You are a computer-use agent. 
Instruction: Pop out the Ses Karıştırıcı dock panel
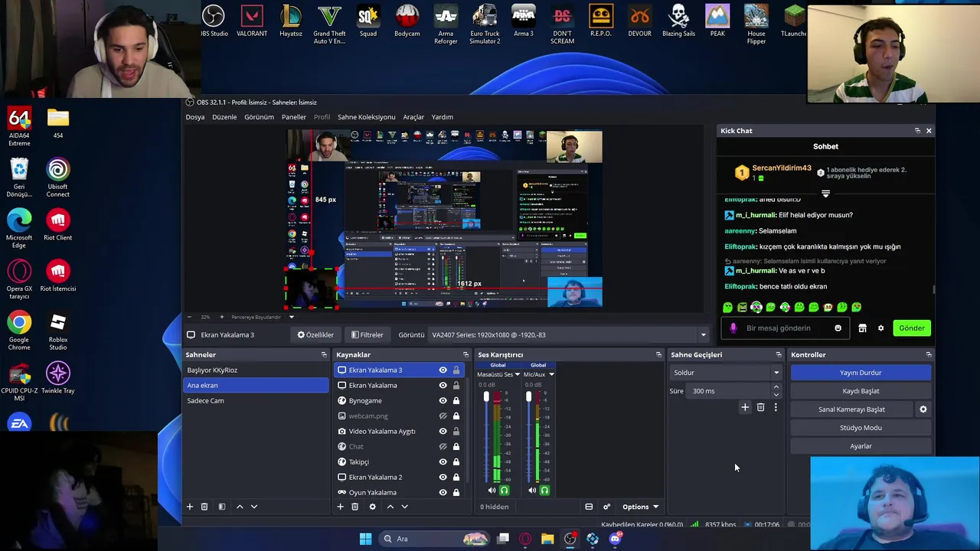click(658, 355)
